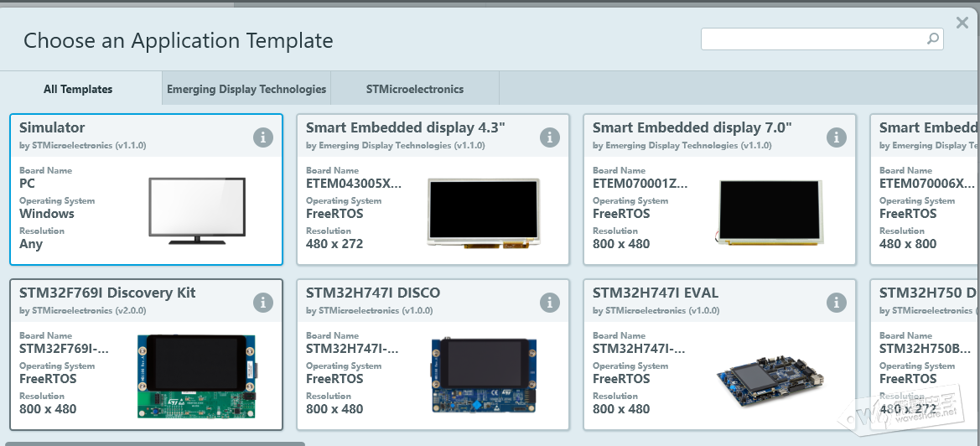Show info for Smart Embedded display 4.3"

[549, 137]
